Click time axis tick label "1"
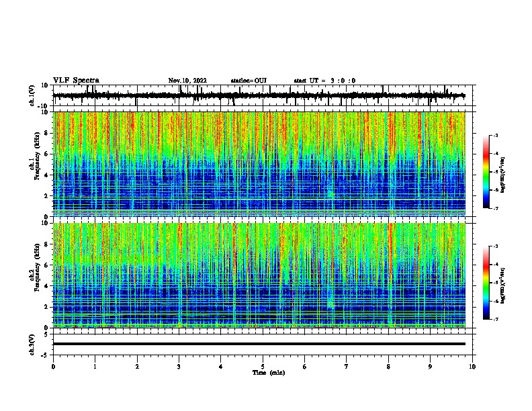This screenshot has width=532, height=411. tap(95, 367)
